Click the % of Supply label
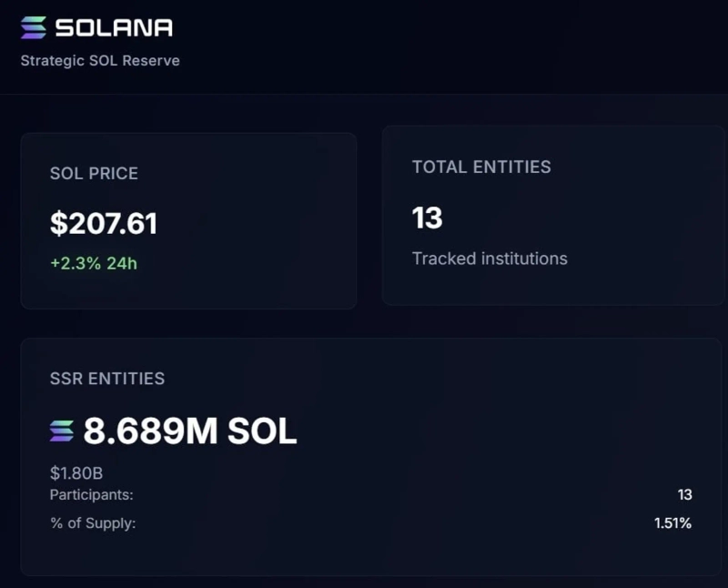Viewport: 728px width, 588px height. click(87, 522)
